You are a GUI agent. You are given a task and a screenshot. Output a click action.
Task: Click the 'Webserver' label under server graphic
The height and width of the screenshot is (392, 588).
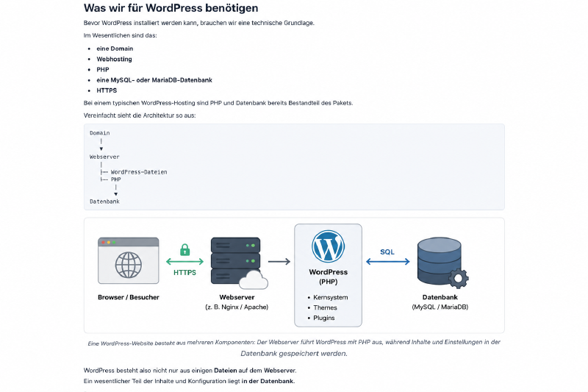(x=237, y=297)
